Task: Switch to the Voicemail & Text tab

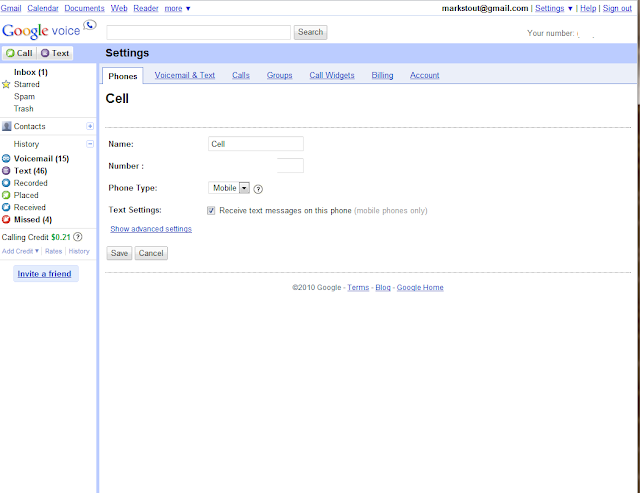Action: (x=184, y=75)
